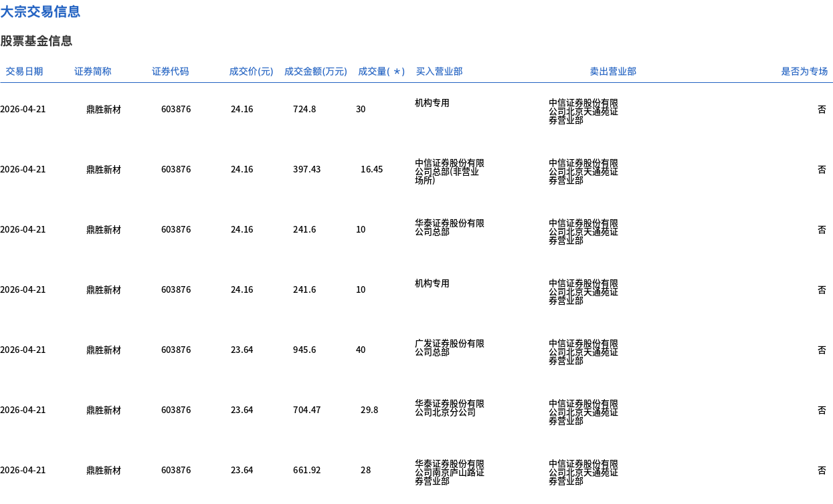This screenshot has width=833, height=504.
Task: Click the 40 volume cell
Action: click(x=361, y=350)
